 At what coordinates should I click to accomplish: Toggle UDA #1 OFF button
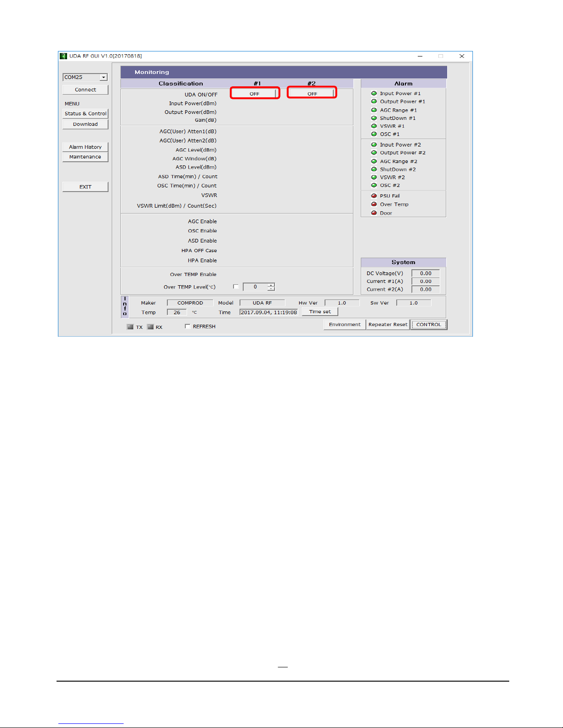point(255,94)
